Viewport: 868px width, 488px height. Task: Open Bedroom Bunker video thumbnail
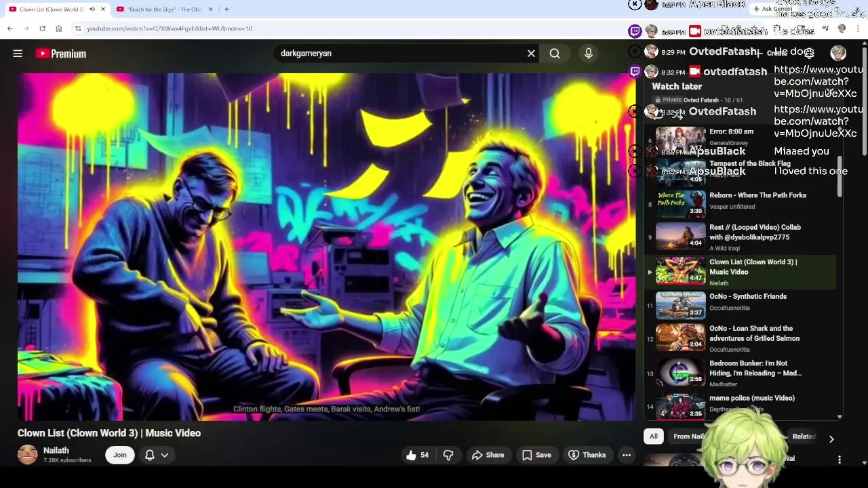coord(681,371)
